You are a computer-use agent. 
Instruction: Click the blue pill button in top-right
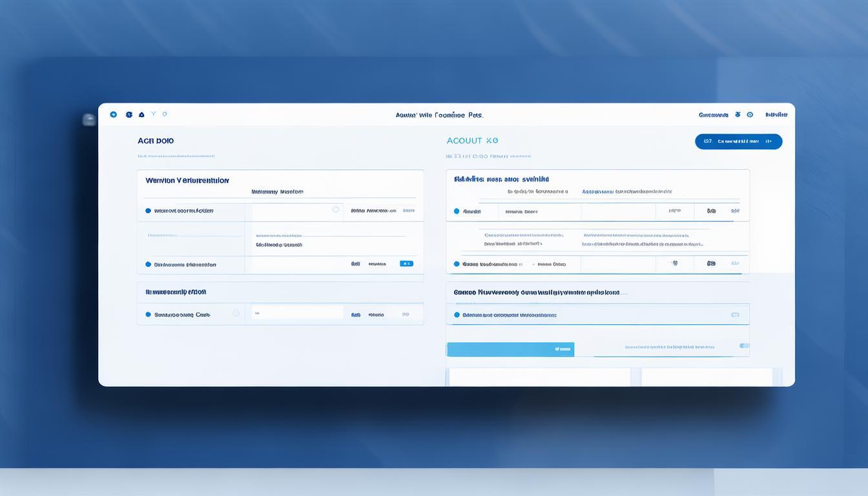click(x=738, y=141)
